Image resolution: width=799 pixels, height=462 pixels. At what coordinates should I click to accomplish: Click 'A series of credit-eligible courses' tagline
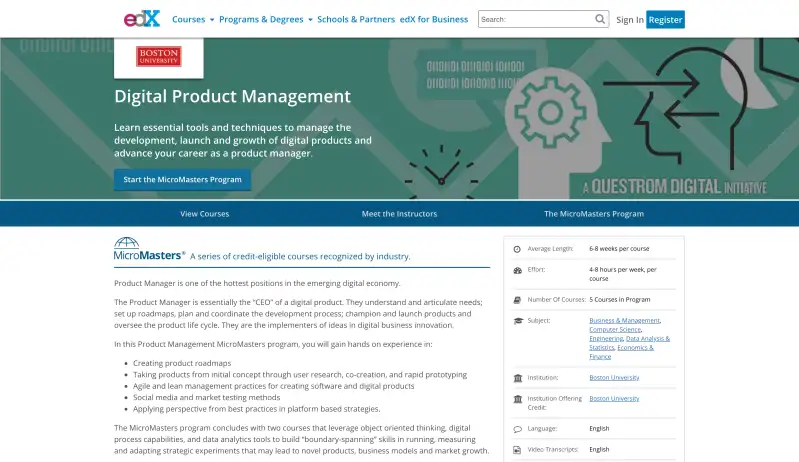pyautogui.click(x=300, y=256)
